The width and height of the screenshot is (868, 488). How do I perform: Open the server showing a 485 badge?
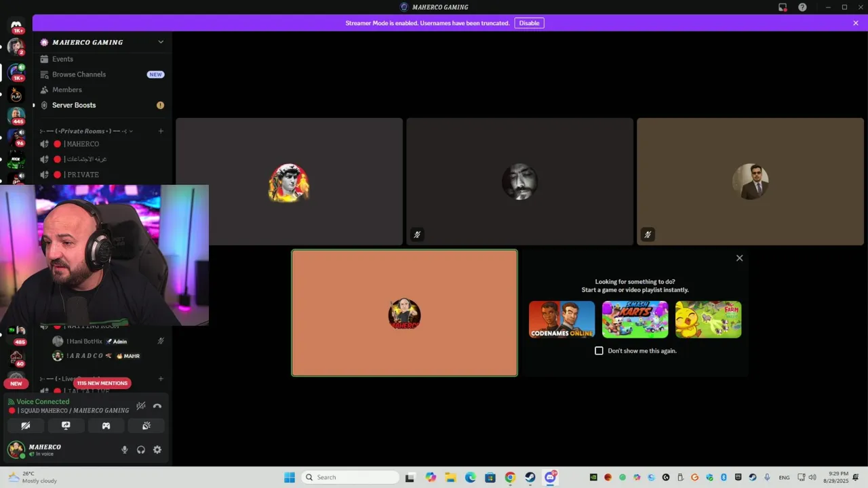pyautogui.click(x=16, y=335)
